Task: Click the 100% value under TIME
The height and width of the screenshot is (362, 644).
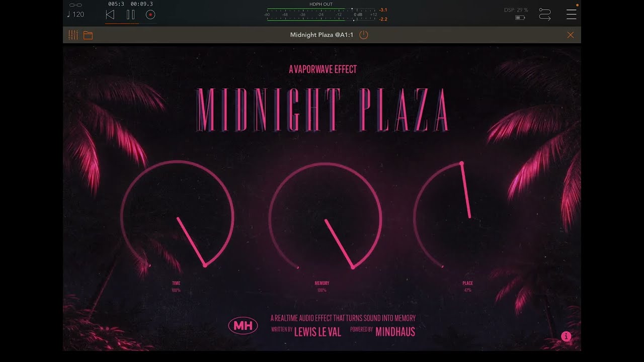Action: 176,290
